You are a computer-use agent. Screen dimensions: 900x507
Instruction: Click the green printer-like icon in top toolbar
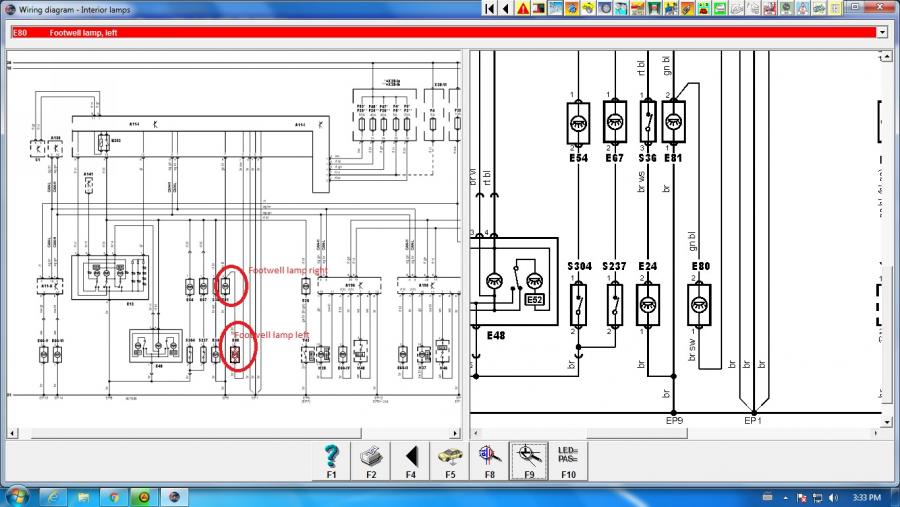click(x=720, y=8)
